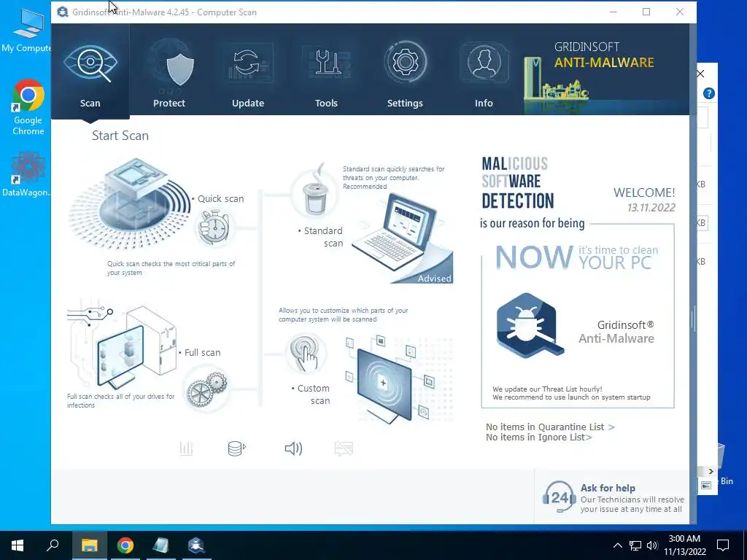Screen dimensions: 747x560
Task: Click the notepad-like taskbar app icon
Action: [x=160, y=545]
